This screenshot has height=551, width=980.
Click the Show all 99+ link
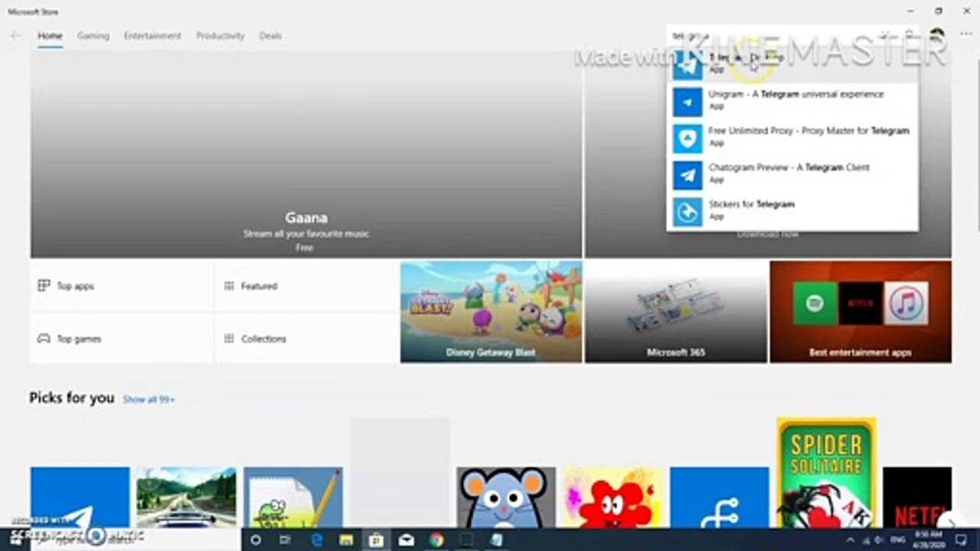pyautogui.click(x=149, y=399)
